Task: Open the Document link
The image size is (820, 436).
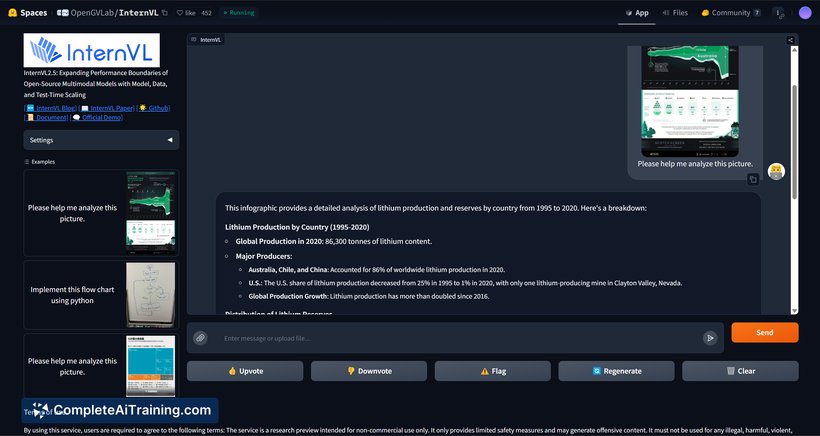Action: pos(47,118)
